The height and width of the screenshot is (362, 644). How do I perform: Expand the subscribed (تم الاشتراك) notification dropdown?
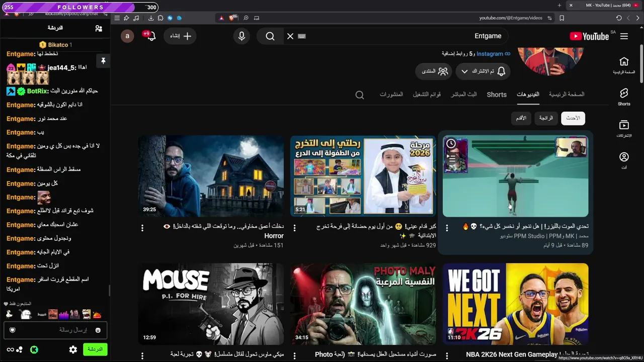(x=483, y=71)
